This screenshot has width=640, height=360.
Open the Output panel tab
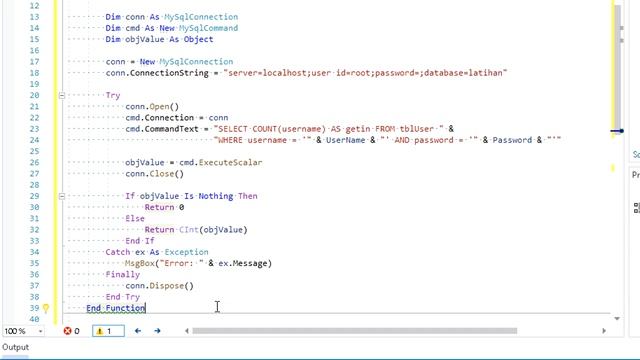coord(16,347)
